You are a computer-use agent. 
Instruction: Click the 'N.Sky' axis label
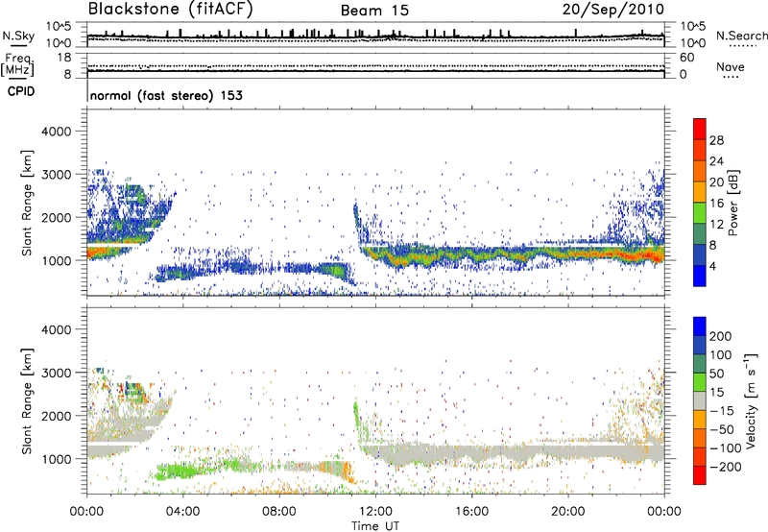[18, 36]
